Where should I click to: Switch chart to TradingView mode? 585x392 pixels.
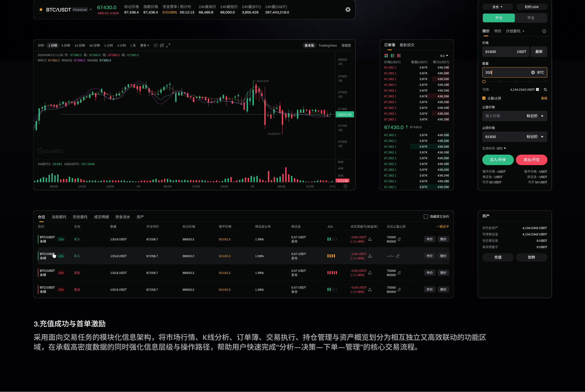(x=328, y=45)
